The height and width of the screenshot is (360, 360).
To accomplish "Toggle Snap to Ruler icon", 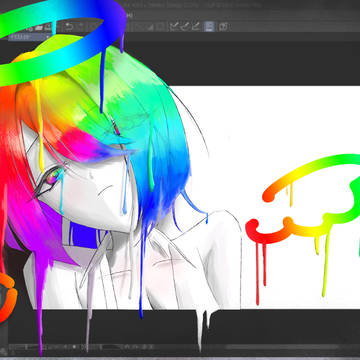I will click(174, 26).
